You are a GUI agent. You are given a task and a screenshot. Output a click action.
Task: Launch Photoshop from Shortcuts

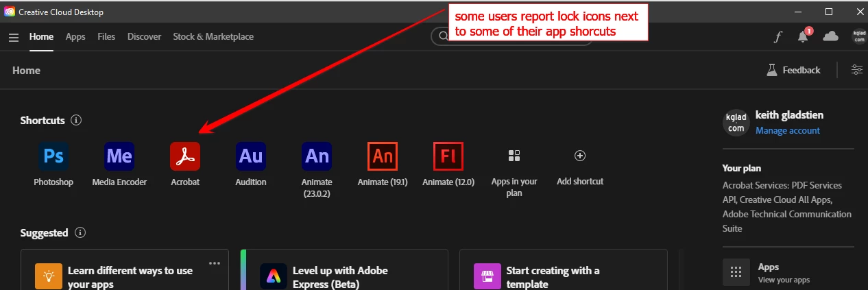point(53,156)
